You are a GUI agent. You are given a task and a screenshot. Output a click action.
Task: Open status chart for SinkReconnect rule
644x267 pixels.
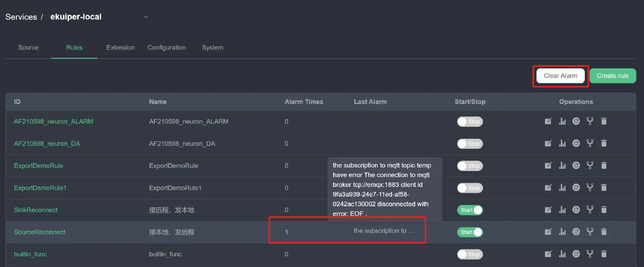(x=562, y=210)
